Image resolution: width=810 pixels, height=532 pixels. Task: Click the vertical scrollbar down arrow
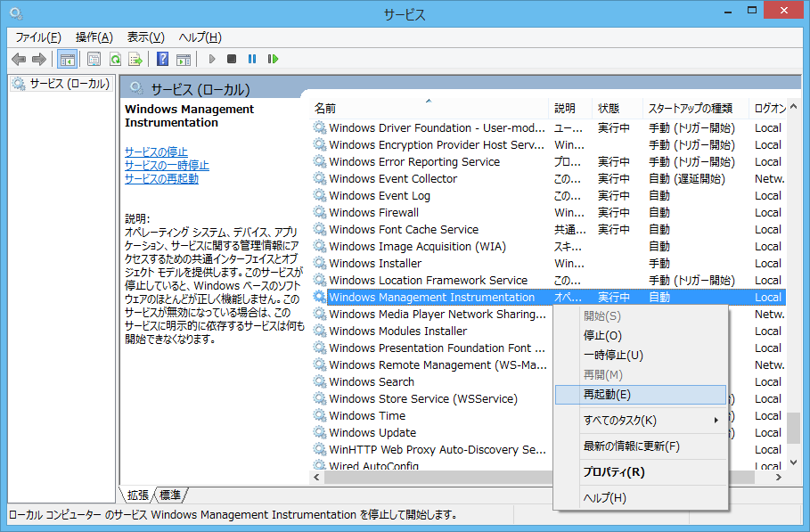[x=793, y=462]
